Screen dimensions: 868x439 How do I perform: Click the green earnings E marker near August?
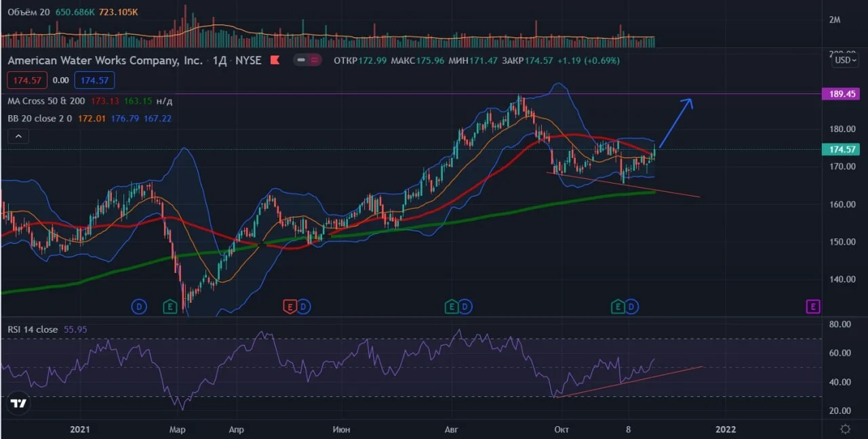(x=451, y=308)
